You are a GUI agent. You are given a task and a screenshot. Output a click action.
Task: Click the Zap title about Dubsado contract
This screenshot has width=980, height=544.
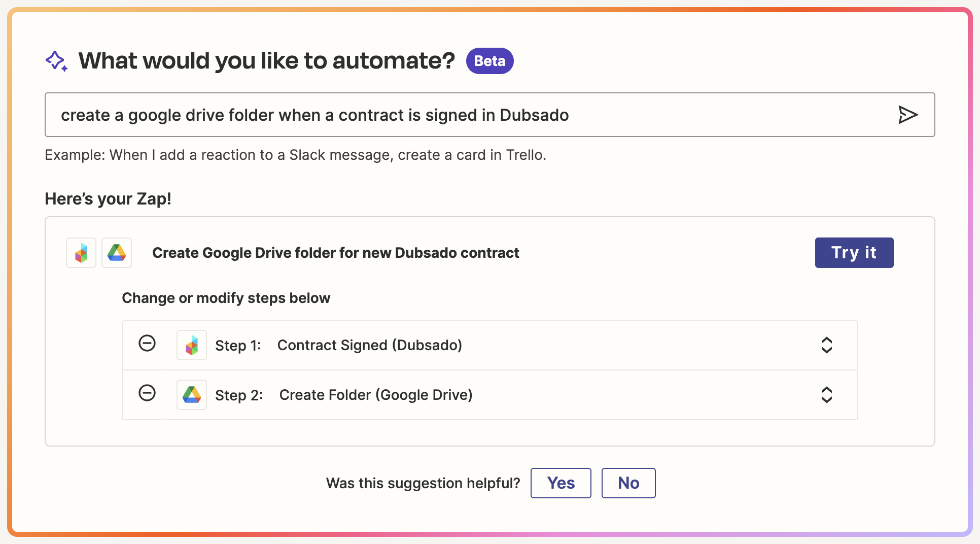pyautogui.click(x=336, y=253)
